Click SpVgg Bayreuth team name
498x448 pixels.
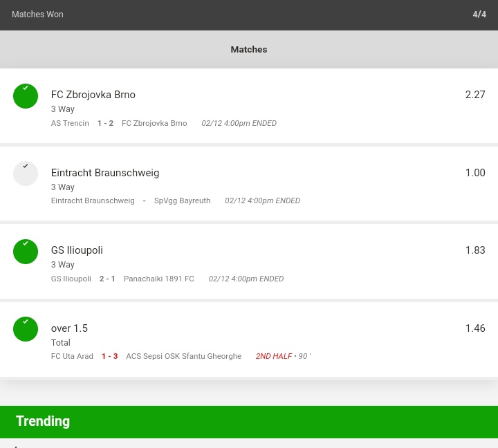point(183,200)
